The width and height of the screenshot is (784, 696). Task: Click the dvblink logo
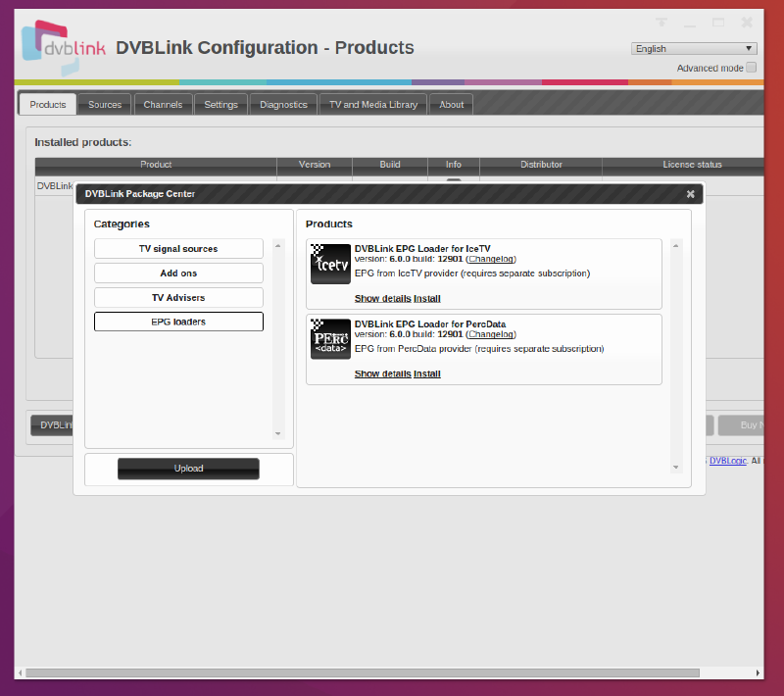[x=64, y=47]
